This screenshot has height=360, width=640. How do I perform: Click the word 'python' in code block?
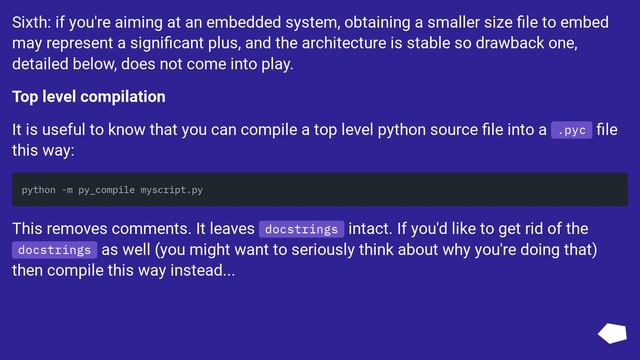(x=38, y=190)
